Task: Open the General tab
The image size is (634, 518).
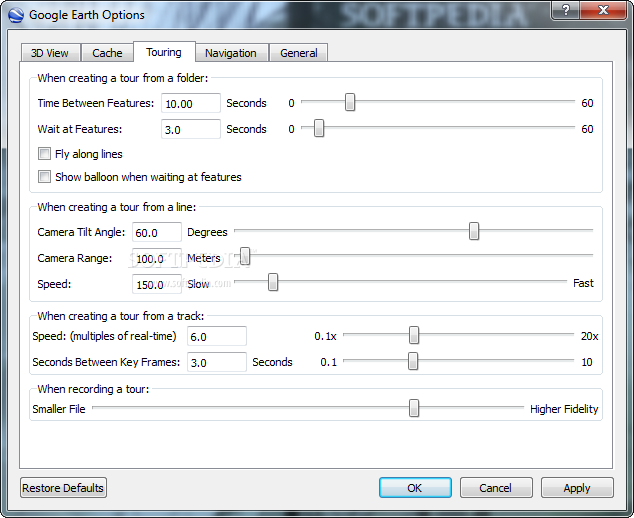Action: click(299, 53)
